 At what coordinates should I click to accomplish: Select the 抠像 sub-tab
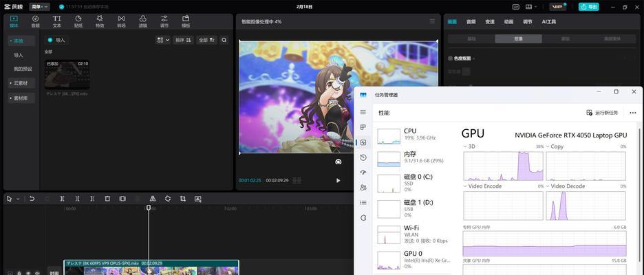point(518,39)
